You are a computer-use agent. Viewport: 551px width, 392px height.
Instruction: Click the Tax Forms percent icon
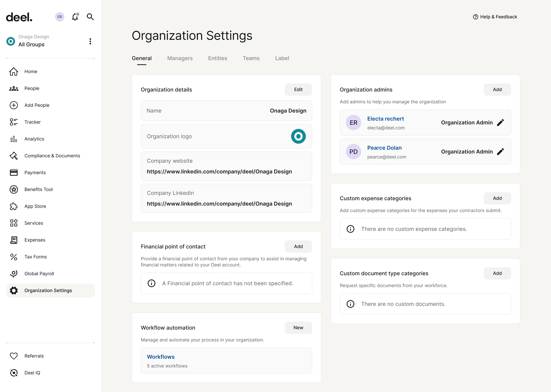pyautogui.click(x=14, y=257)
